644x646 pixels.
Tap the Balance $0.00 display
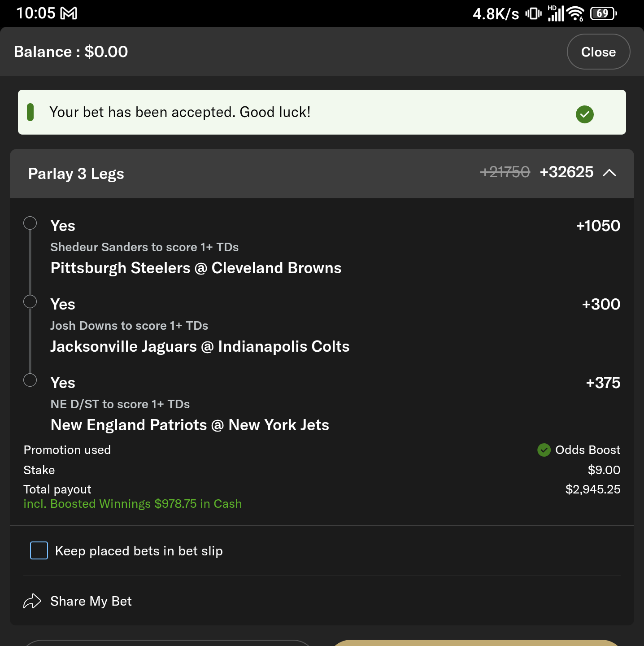tap(71, 52)
